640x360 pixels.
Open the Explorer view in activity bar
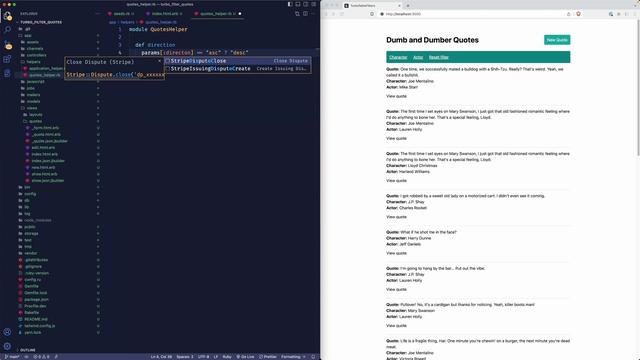click(x=7, y=16)
